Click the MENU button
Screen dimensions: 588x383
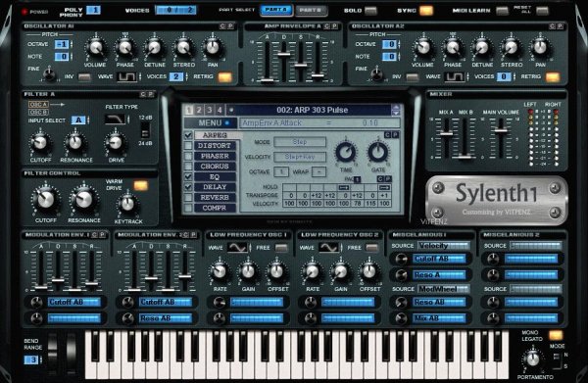pyautogui.click(x=211, y=122)
